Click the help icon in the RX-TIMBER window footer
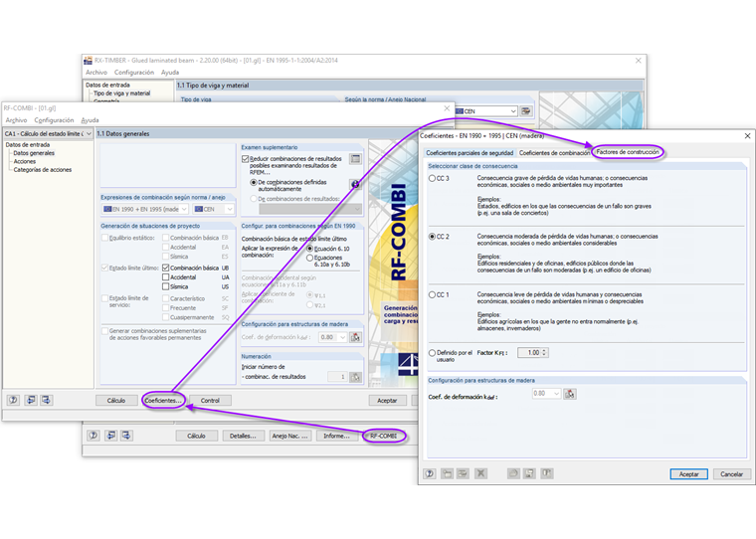Image resolution: width=756 pixels, height=539 pixels. (94, 436)
